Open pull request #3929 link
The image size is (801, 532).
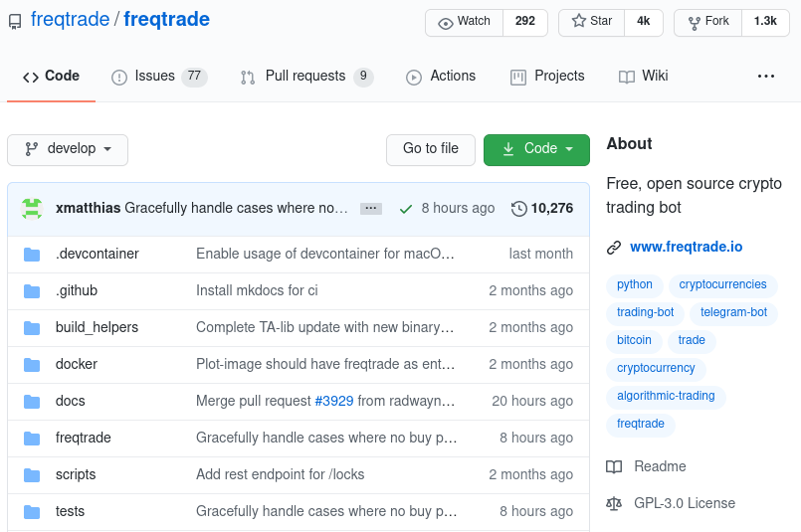334,401
